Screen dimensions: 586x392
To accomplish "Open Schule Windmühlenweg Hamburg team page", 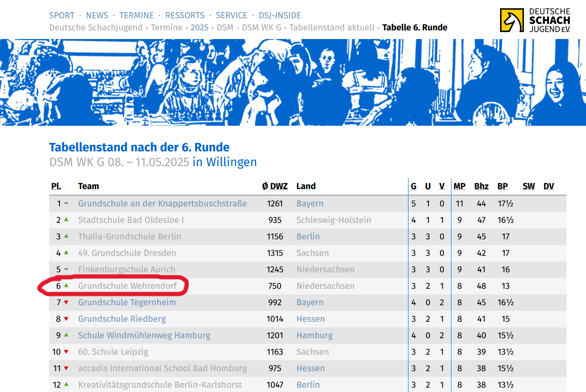I will click(144, 335).
